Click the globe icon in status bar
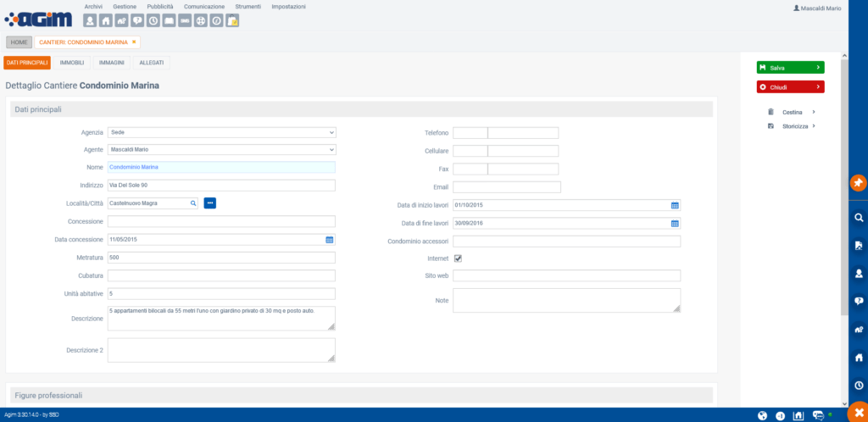Screen dimensions: 868x422 tap(762, 415)
